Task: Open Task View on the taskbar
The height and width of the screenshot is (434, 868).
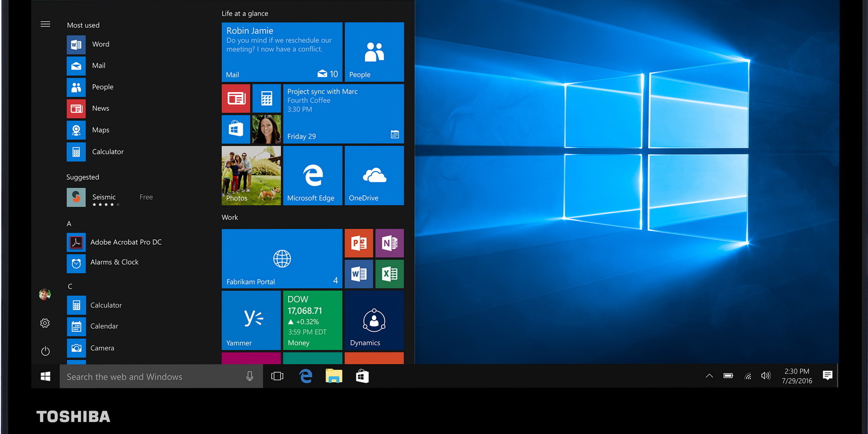Action: (277, 377)
